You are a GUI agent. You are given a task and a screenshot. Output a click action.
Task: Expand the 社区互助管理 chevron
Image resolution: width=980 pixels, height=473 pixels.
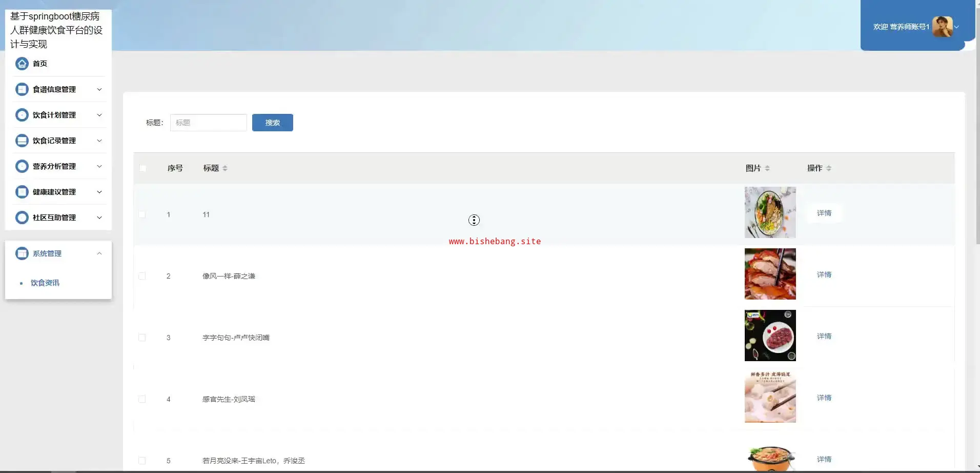[x=99, y=218]
